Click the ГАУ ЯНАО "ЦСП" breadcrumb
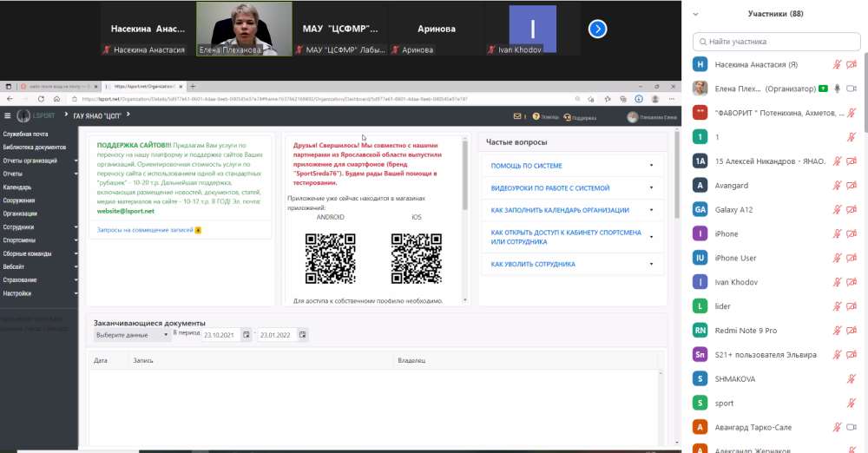 click(x=97, y=115)
